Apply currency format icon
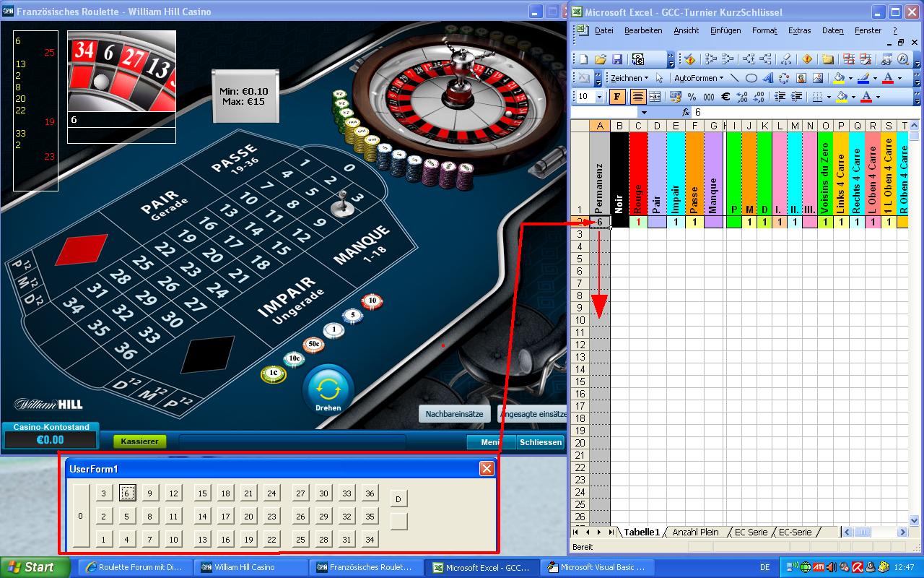Screen dimensions: 924x578 pyautogui.click(x=676, y=97)
